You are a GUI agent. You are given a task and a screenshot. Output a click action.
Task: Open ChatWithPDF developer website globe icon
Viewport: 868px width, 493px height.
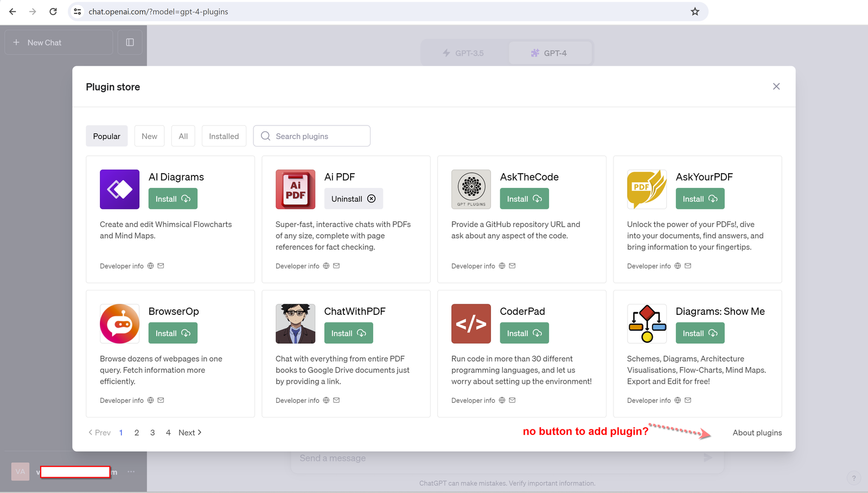pyautogui.click(x=326, y=400)
